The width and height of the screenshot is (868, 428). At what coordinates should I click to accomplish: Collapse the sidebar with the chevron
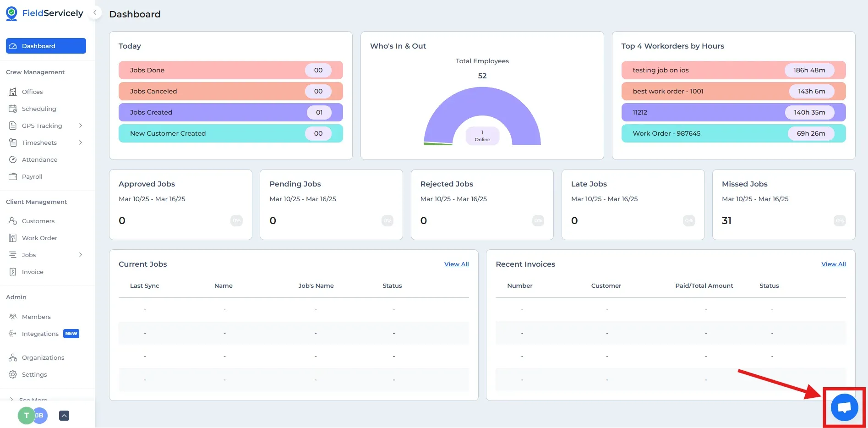point(95,13)
